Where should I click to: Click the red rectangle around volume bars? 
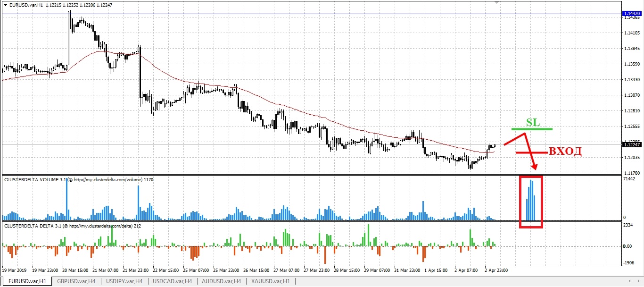pyautogui.click(x=520, y=202)
